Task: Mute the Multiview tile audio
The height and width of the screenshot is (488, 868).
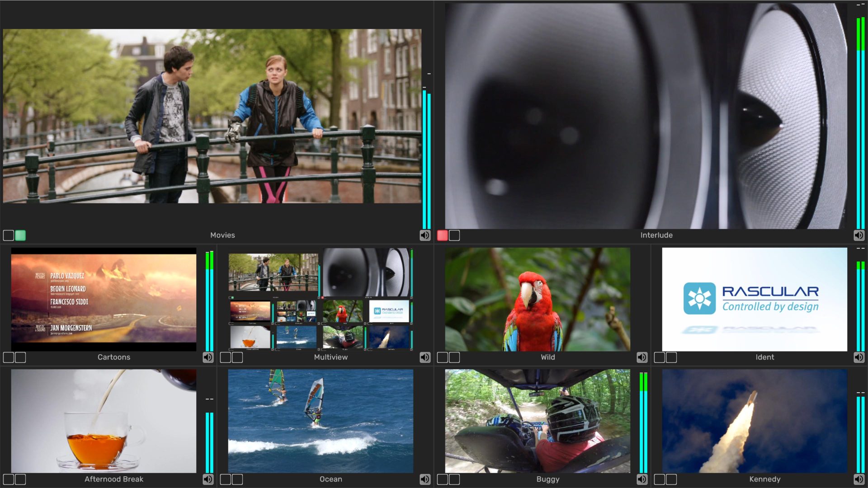Action: (425, 357)
